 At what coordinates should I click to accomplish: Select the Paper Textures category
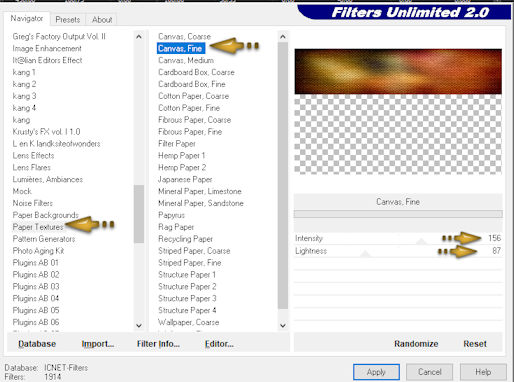pos(38,227)
